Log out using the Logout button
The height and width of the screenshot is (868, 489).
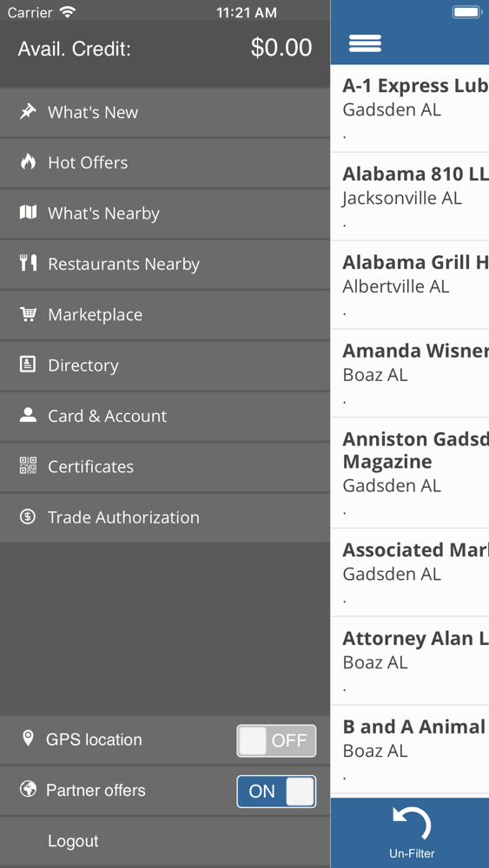click(165, 841)
